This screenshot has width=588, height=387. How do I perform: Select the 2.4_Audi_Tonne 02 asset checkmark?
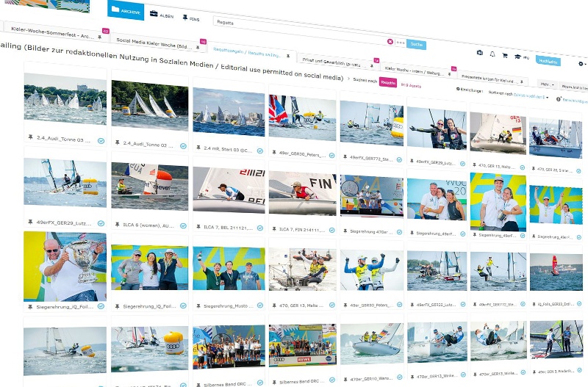[183, 146]
